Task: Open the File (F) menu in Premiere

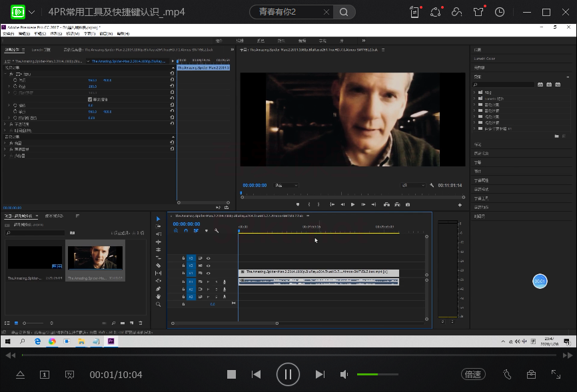Action: click(8, 34)
